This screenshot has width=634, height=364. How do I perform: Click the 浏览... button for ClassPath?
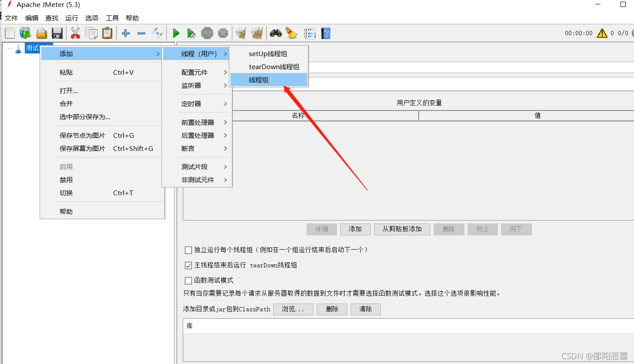coord(293,309)
